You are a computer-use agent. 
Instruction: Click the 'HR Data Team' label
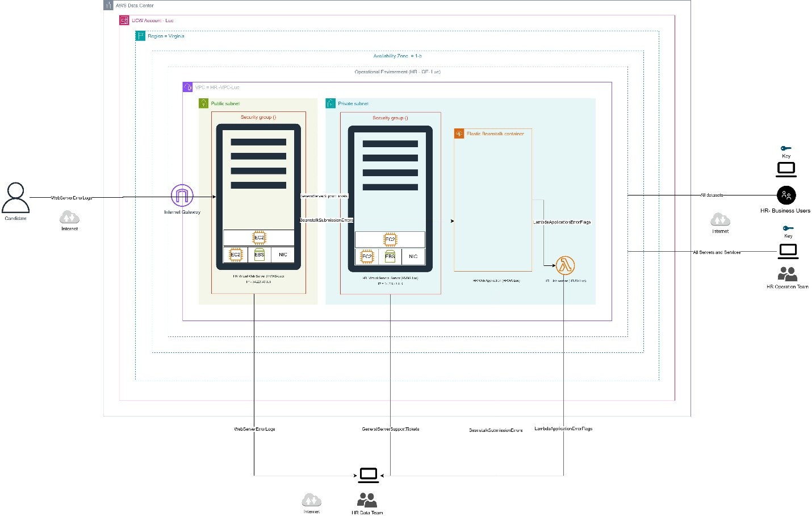point(367,513)
